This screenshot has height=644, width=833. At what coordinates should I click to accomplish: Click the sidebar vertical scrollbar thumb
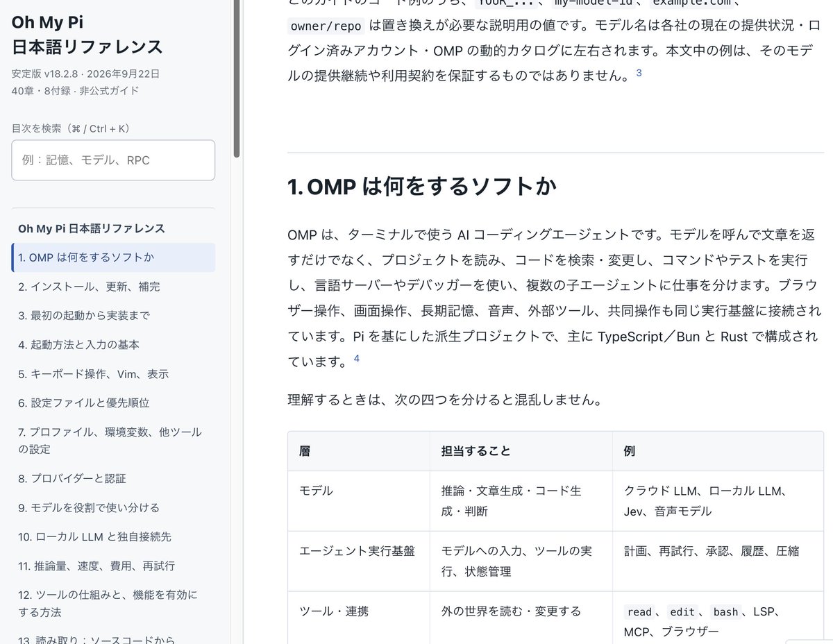tap(237, 78)
